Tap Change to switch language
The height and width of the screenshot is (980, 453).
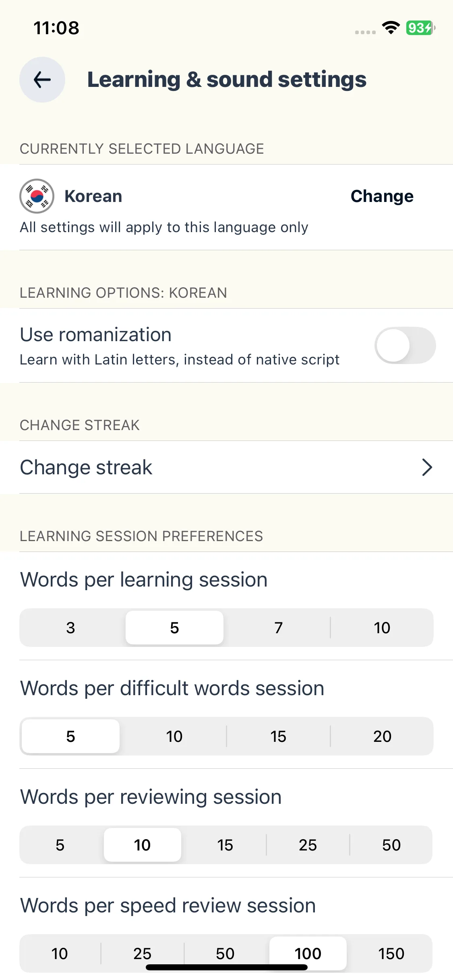pyautogui.click(x=382, y=196)
